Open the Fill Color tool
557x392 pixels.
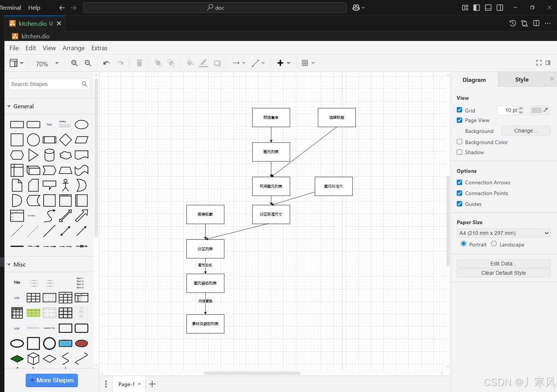(190, 63)
